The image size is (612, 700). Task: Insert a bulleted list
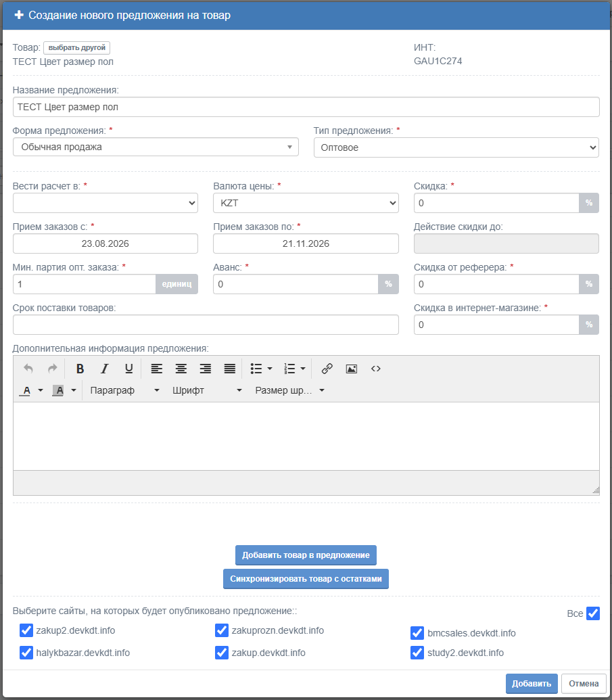pyautogui.click(x=256, y=369)
